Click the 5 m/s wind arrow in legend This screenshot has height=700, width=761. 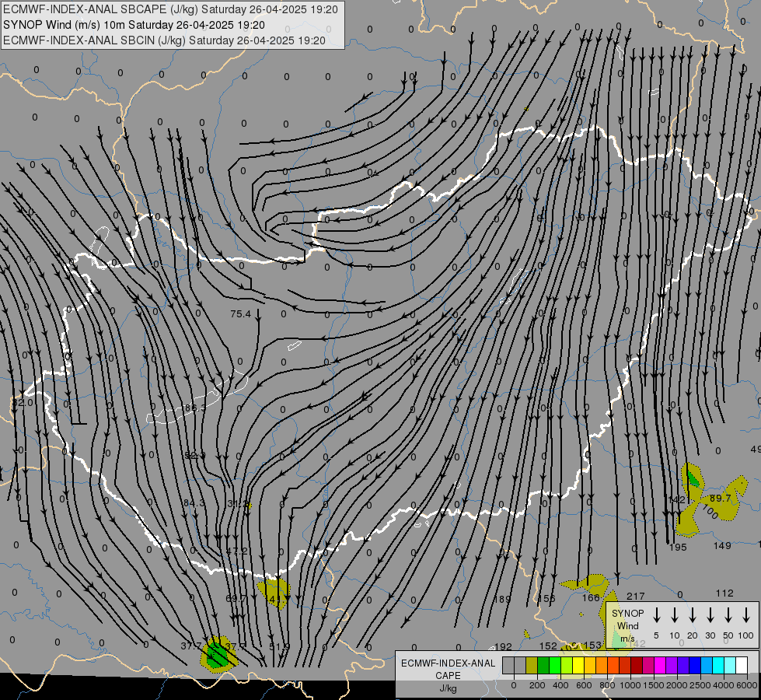point(656,615)
